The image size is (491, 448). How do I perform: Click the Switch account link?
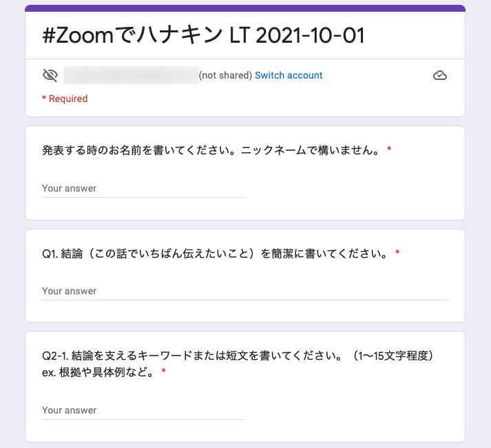[289, 75]
